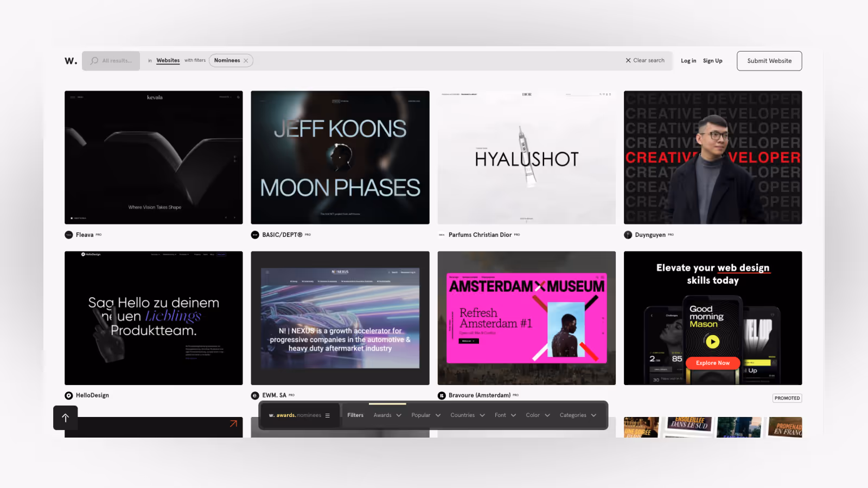Open the Bravoure (Amsterdam) avatar icon

coord(442,396)
